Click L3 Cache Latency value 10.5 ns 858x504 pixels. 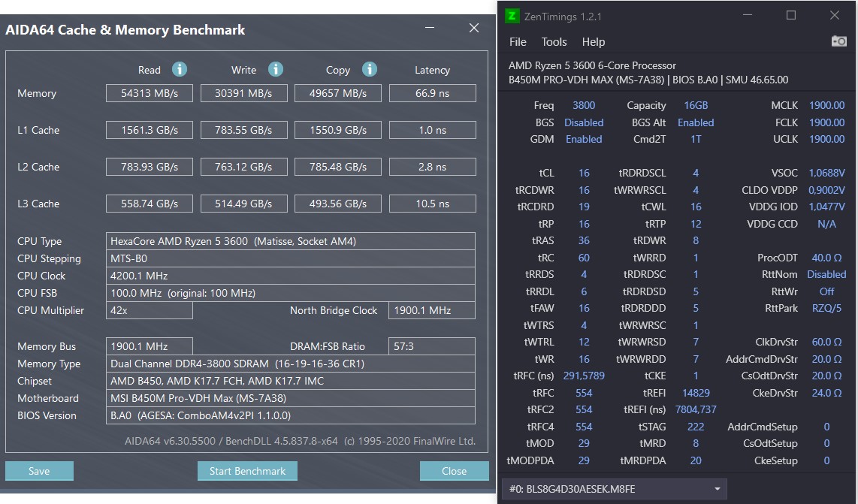tap(432, 204)
